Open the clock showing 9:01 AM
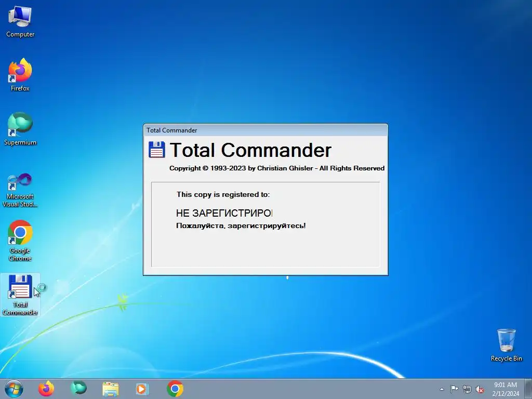 tap(506, 389)
